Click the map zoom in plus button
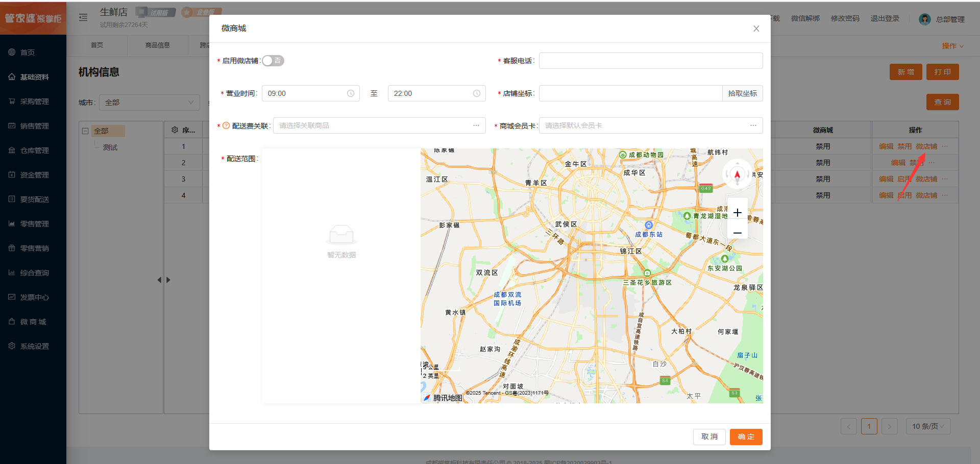Viewport: 980px width, 464px height. [x=737, y=213]
